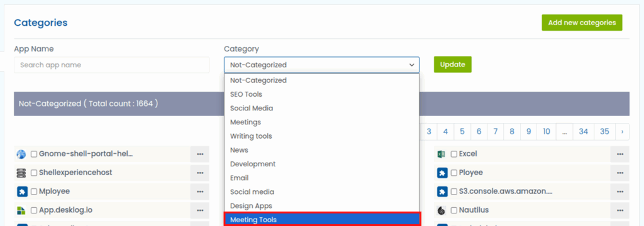The height and width of the screenshot is (226, 644).
Task: Click the Ployee puzzle icon
Action: pyautogui.click(x=442, y=173)
